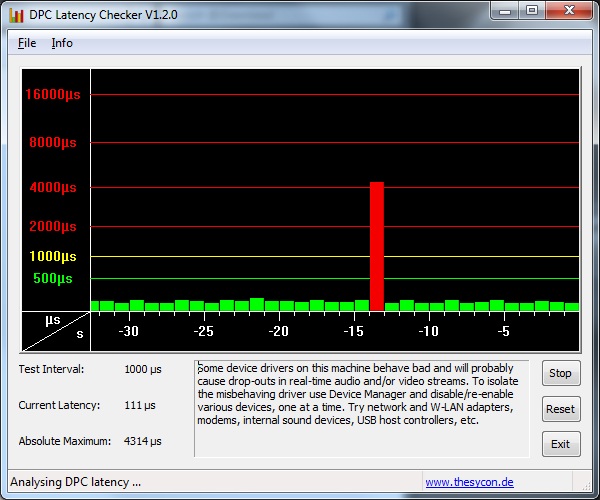Click the 16000µs scale label
The image size is (600, 500).
click(x=52, y=94)
